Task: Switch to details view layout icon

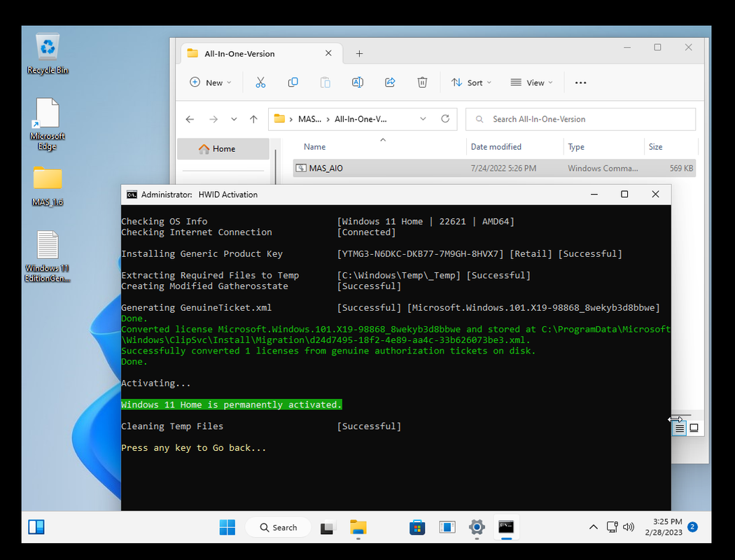Action: [x=679, y=428]
